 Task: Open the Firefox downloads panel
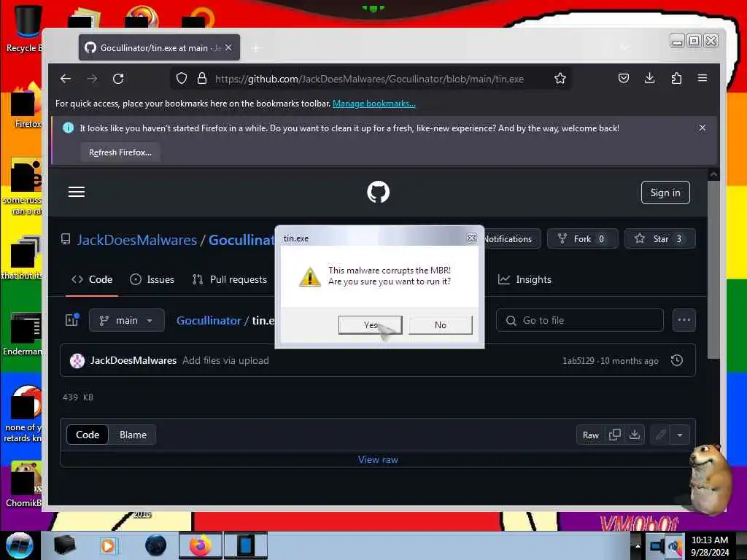(650, 79)
